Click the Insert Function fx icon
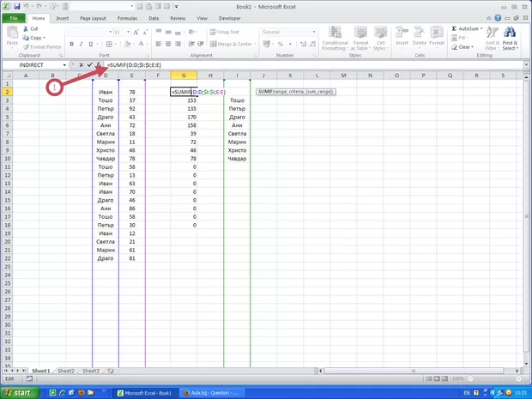532x399 pixels. [100, 65]
